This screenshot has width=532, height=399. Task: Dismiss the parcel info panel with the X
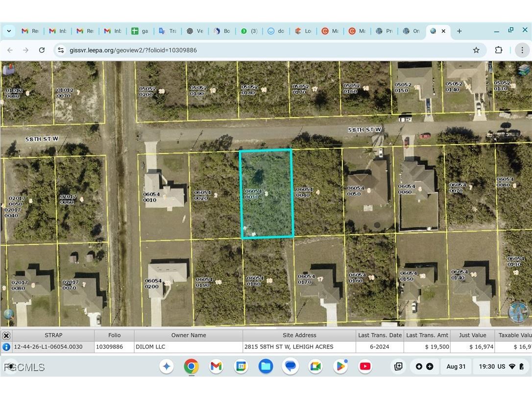tap(6, 335)
